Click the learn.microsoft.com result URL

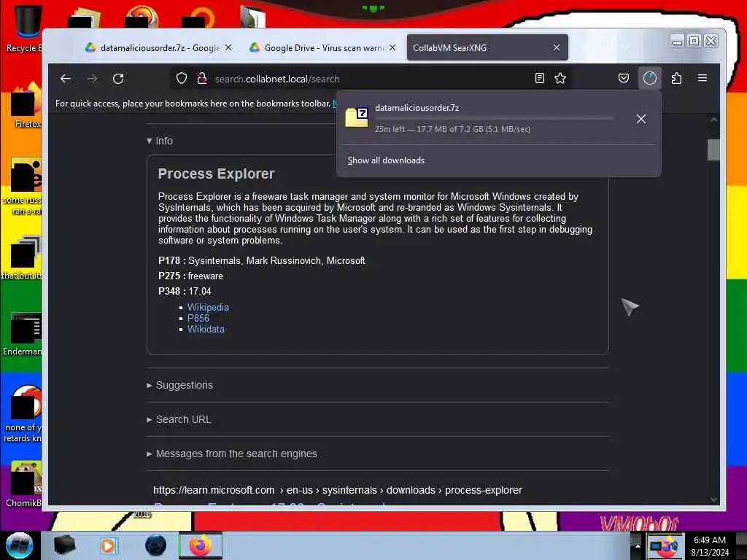[x=337, y=490]
